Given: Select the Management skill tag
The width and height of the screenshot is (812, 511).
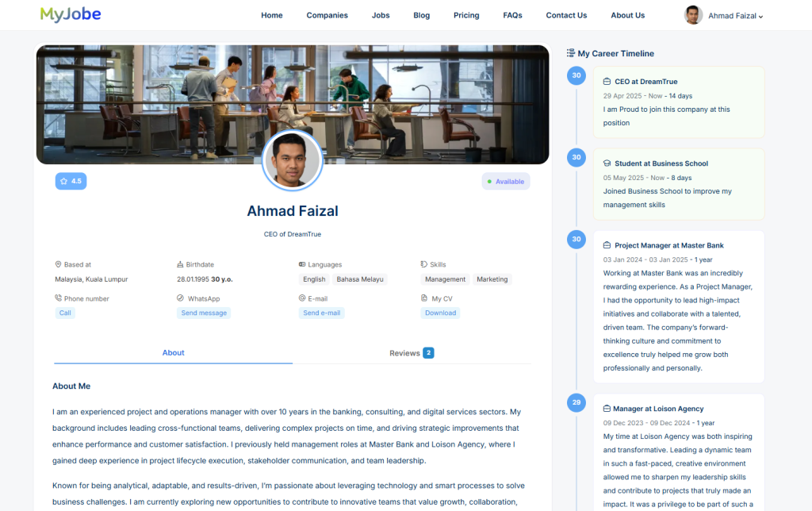Looking at the screenshot, I should pos(446,279).
